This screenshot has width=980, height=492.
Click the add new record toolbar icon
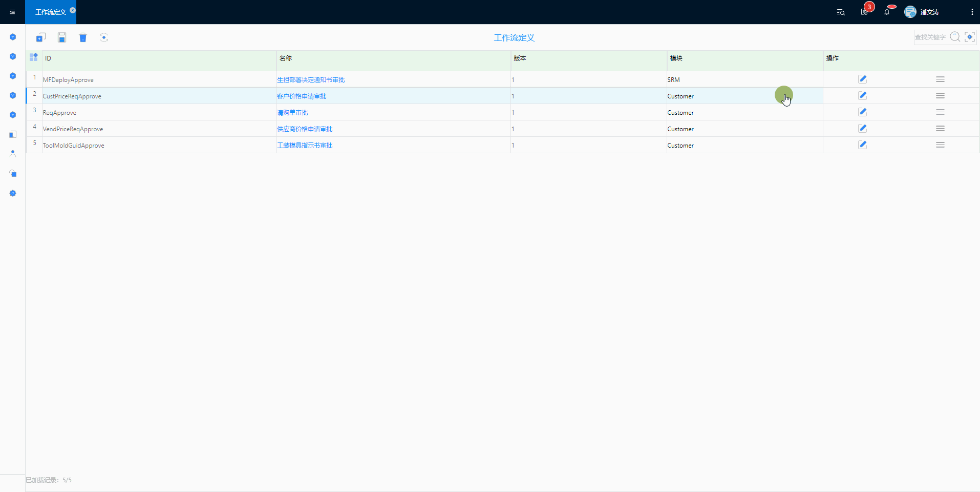pos(40,37)
